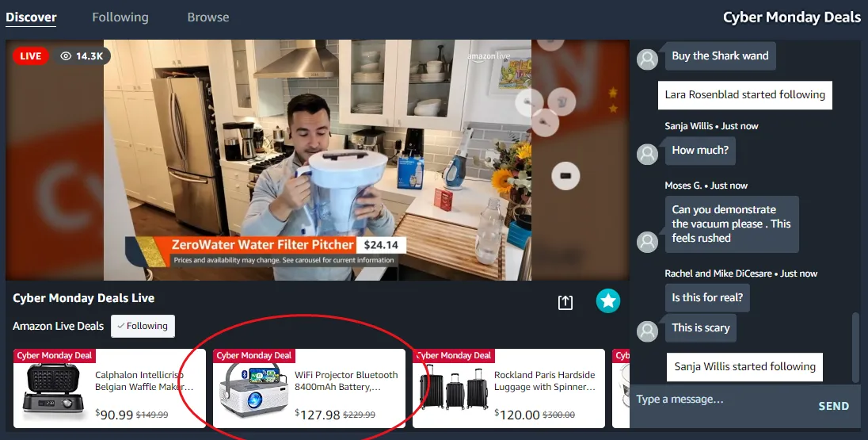Image resolution: width=868 pixels, height=440 pixels.
Task: Click the avatar beside 'How much?' message
Action: 647,154
